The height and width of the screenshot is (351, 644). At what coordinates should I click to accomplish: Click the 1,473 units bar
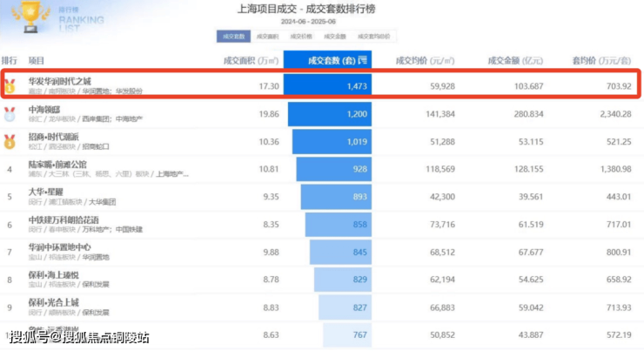pyautogui.click(x=327, y=86)
